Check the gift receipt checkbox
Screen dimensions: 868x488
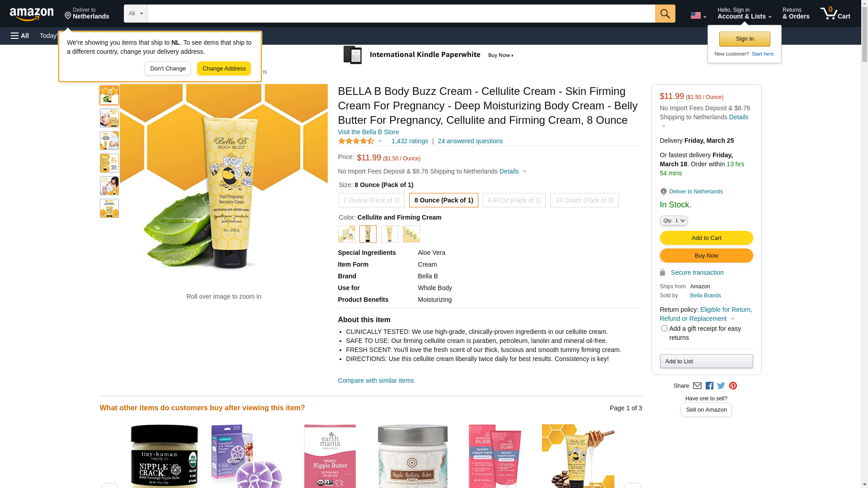coord(664,328)
